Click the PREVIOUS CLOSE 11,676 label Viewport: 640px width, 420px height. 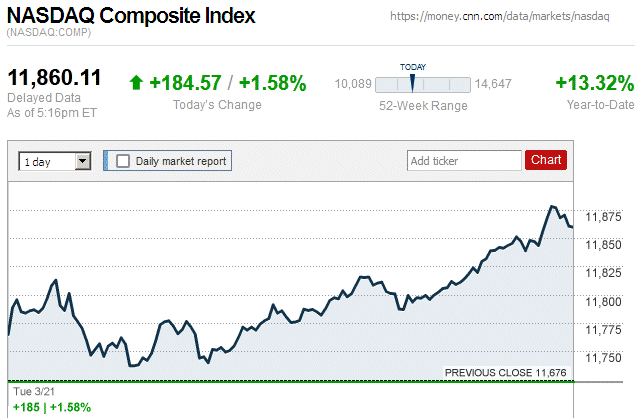pyautogui.click(x=506, y=372)
